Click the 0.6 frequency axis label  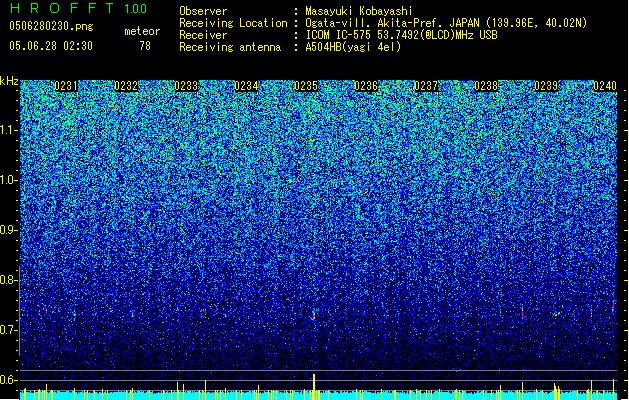coord(9,380)
